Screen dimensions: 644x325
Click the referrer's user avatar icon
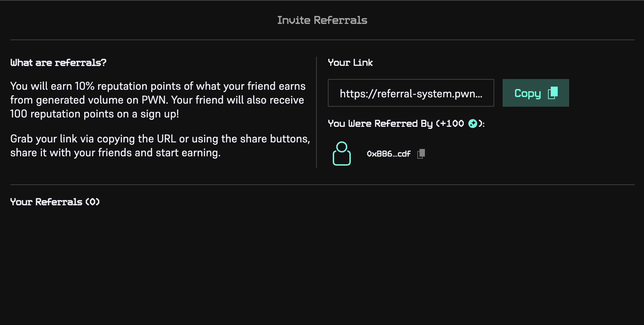(x=341, y=153)
